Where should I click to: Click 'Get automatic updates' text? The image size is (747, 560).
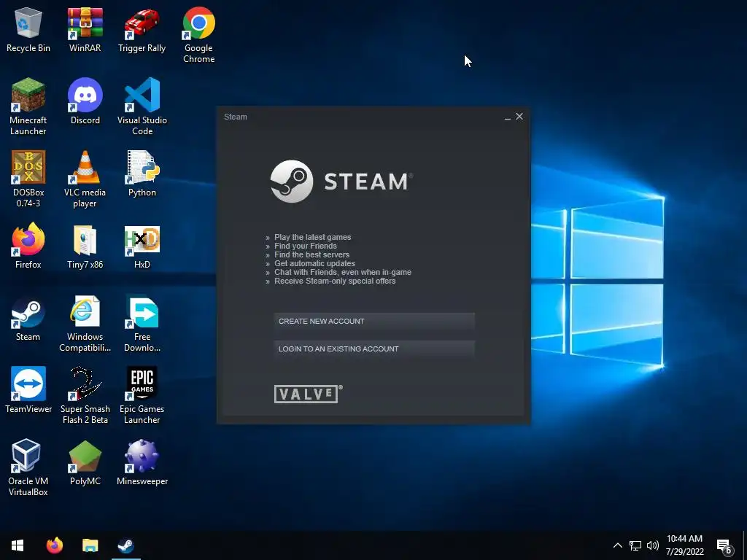coord(314,263)
